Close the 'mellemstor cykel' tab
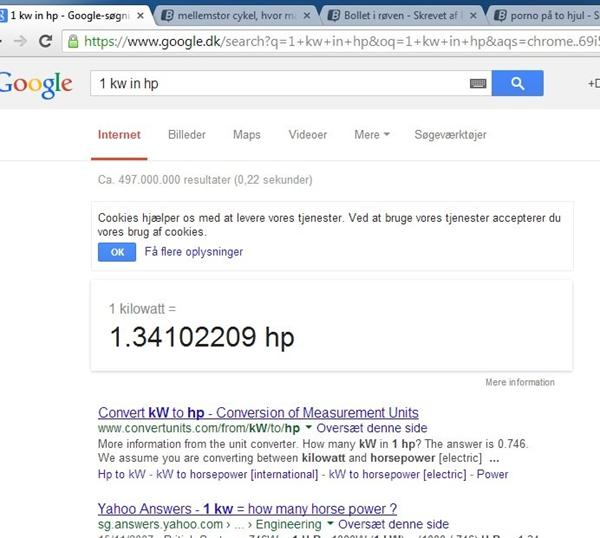 click(x=307, y=16)
